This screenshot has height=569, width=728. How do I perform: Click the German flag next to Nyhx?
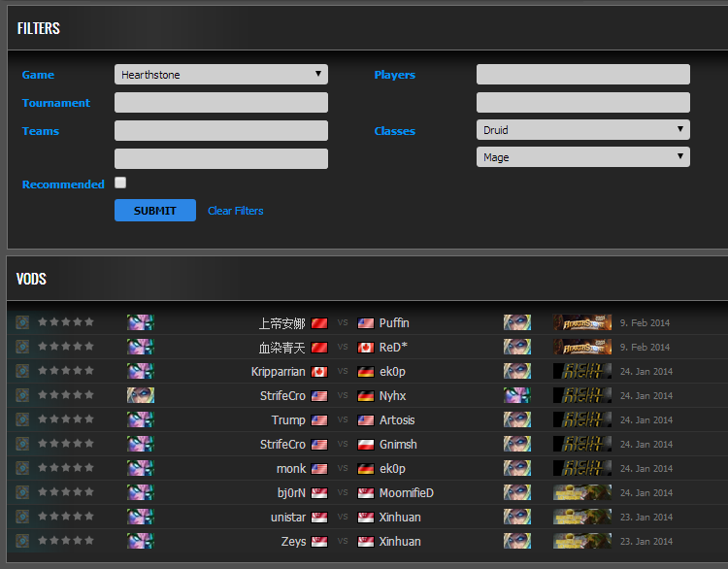point(366,396)
